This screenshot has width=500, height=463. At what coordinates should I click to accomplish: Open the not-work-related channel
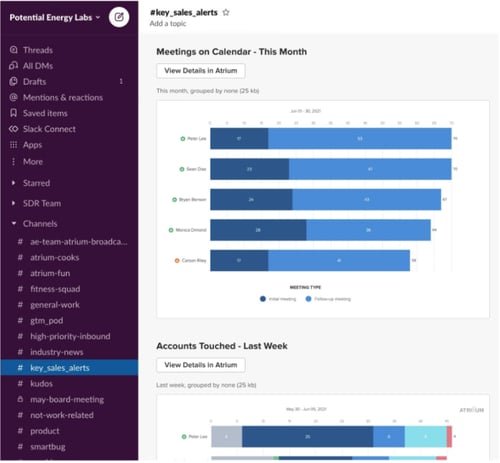[69, 415]
